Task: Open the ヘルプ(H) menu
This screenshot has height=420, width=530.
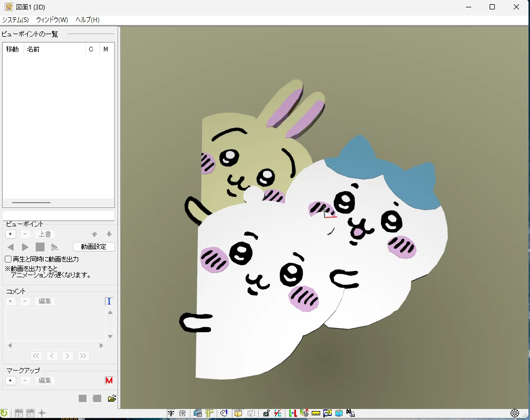Action: 88,19
